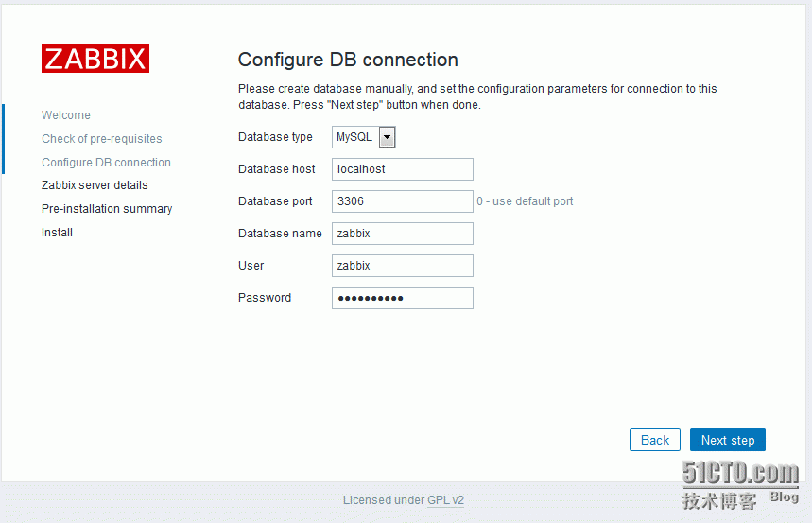The image size is (812, 523).
Task: Select the Check of pre-requisites step
Action: click(x=101, y=139)
